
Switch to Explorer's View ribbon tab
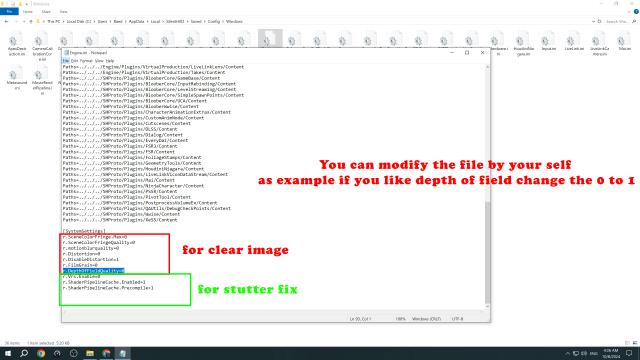[63, 12]
